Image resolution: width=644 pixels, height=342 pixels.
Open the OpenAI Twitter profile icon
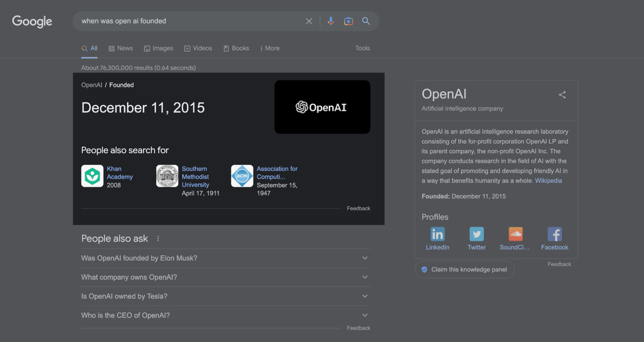[x=476, y=234]
